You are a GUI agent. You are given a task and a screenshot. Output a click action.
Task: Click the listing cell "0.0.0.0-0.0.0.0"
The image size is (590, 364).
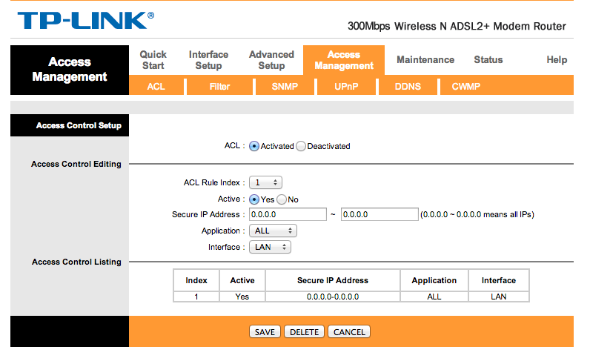(x=333, y=297)
